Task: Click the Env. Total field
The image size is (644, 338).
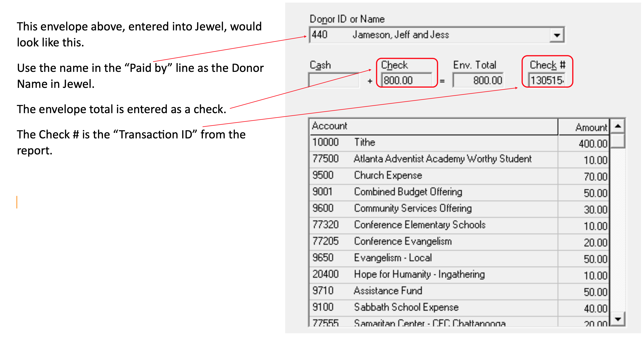Action: 478,80
